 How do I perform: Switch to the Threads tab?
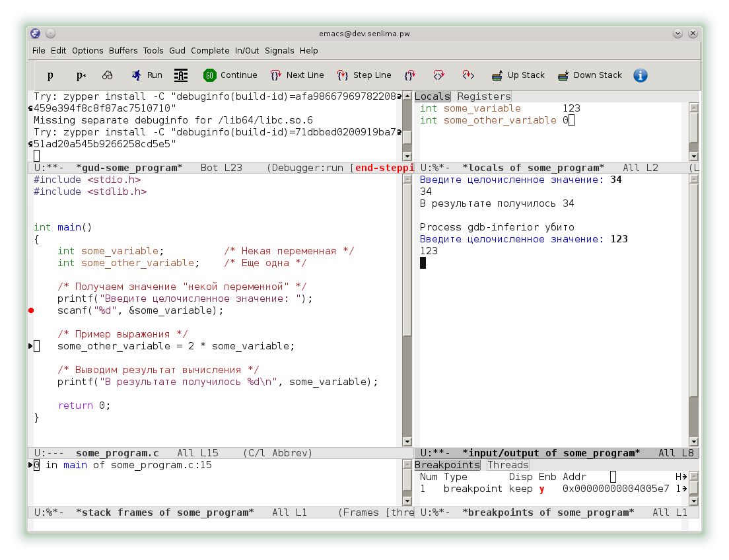pos(508,465)
